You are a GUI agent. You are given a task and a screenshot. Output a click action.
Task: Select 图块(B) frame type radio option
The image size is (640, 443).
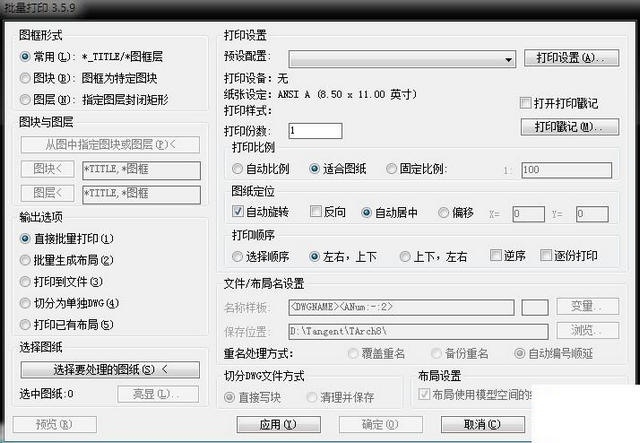(x=25, y=78)
